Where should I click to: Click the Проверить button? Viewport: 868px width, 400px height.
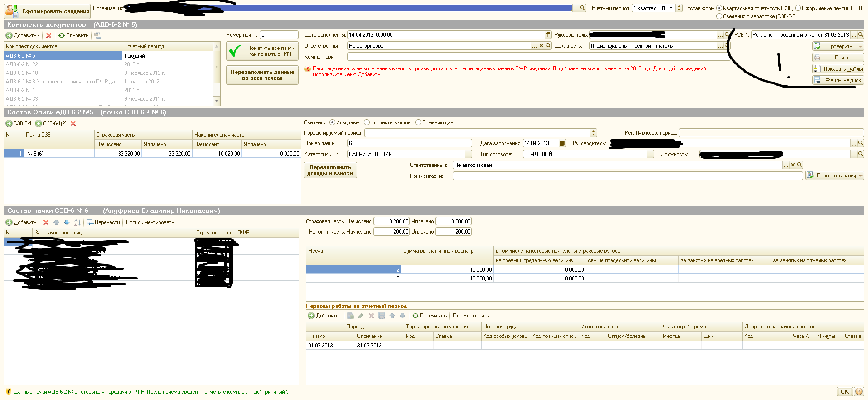835,46
